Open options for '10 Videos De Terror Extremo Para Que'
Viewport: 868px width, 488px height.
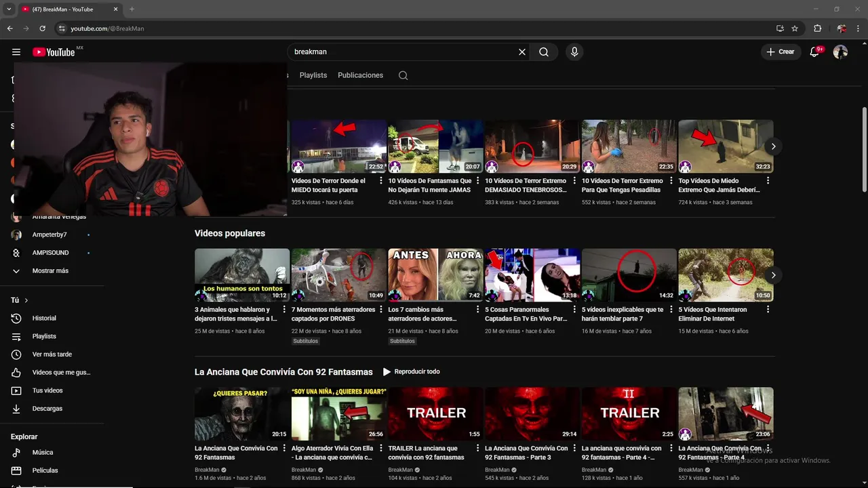(x=671, y=181)
